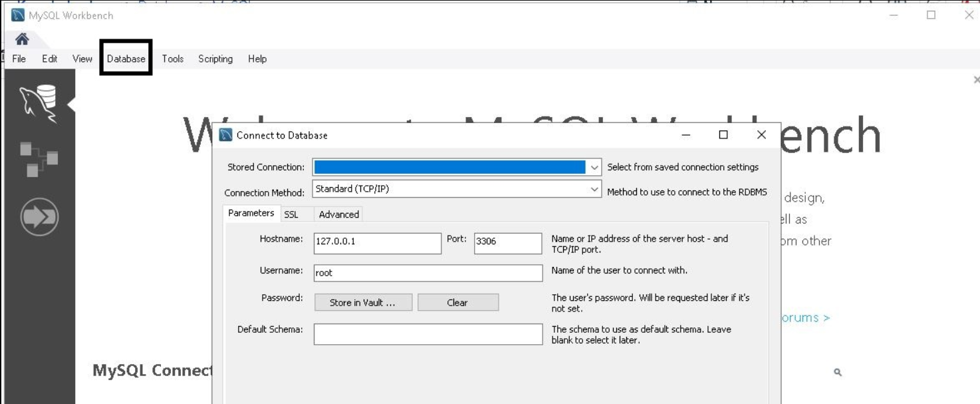
Task: Go to the Home screen tab icon
Action: click(22, 38)
